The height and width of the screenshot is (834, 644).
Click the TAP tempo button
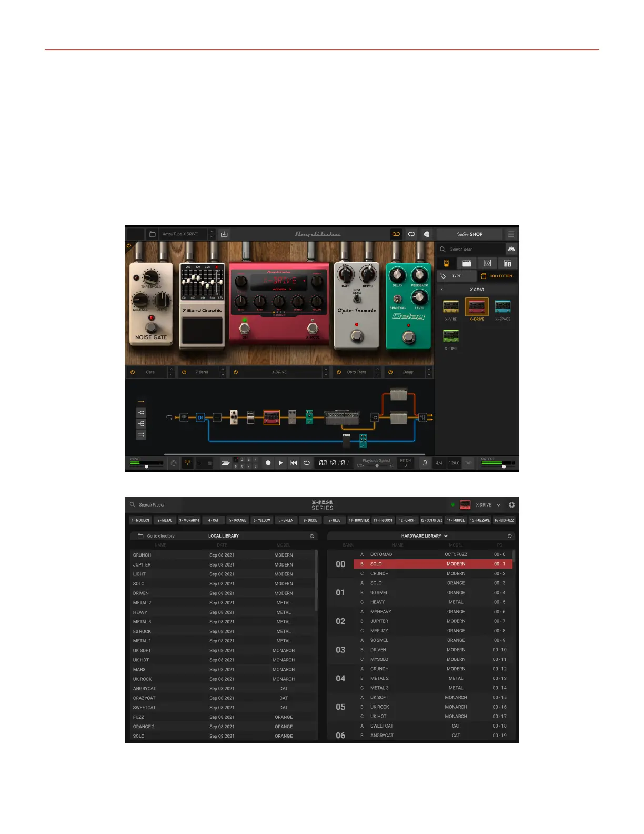(468, 463)
